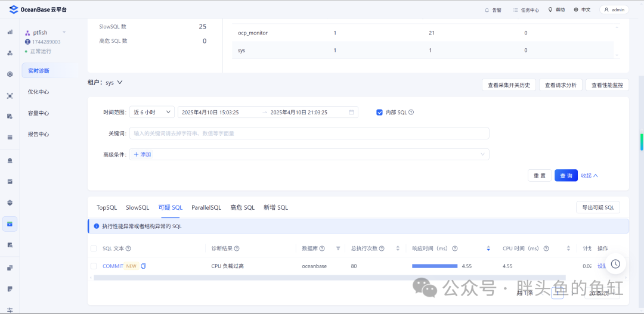Sort by 总执行次数 using sort arrows
The width and height of the screenshot is (644, 314).
tap(398, 248)
